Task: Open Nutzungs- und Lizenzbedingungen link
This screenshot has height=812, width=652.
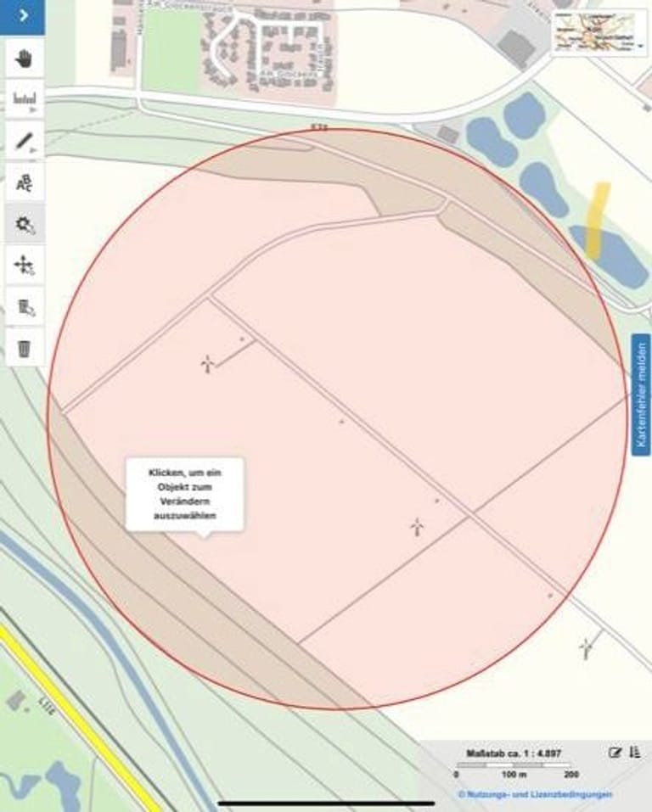Action: pyautogui.click(x=535, y=794)
